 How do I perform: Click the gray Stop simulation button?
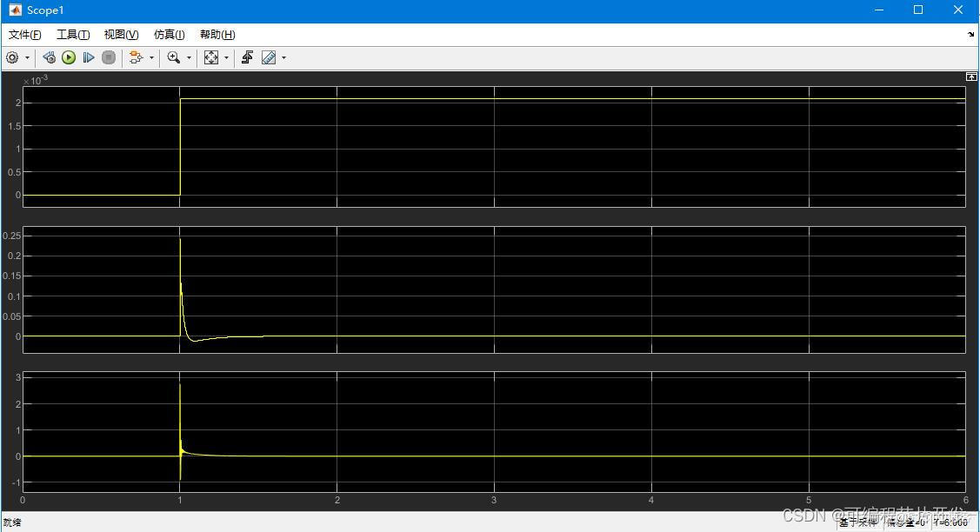109,58
